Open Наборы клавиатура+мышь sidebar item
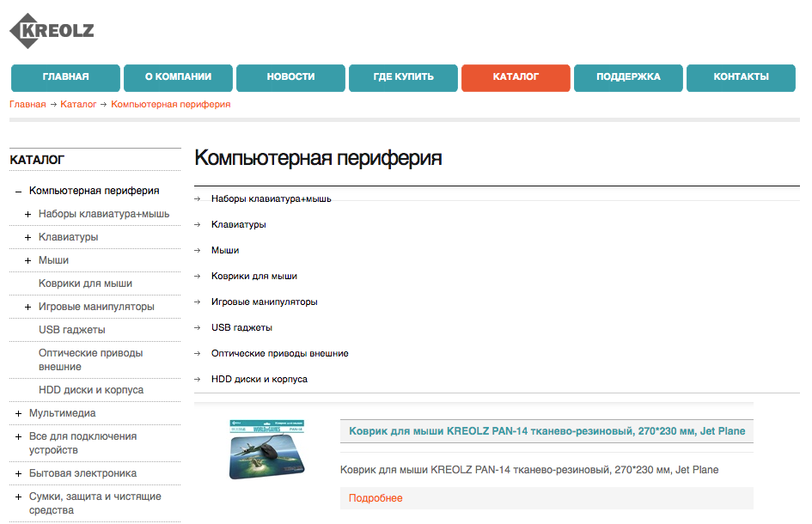The height and width of the screenshot is (524, 812). pyautogui.click(x=104, y=214)
